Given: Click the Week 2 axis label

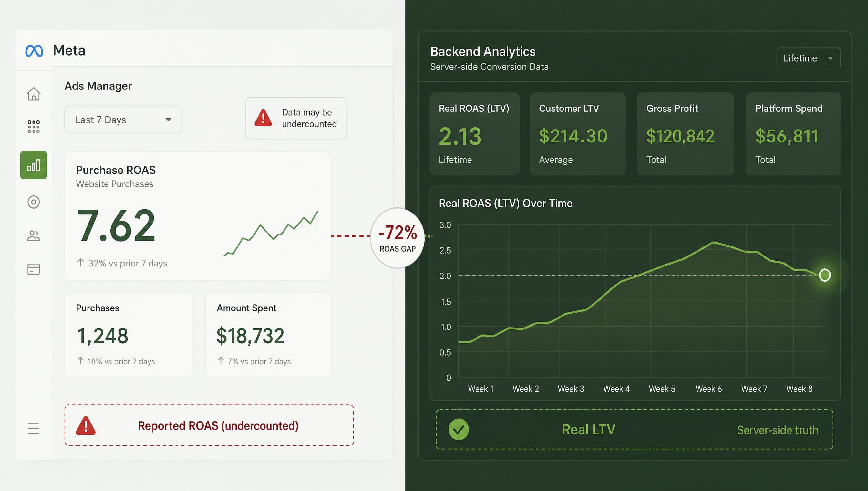Looking at the screenshot, I should (x=525, y=389).
